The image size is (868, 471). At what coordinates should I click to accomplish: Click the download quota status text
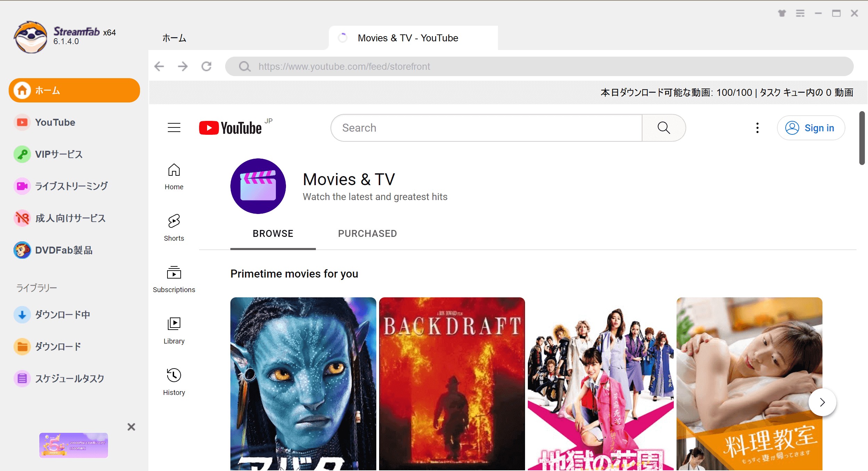coord(727,92)
